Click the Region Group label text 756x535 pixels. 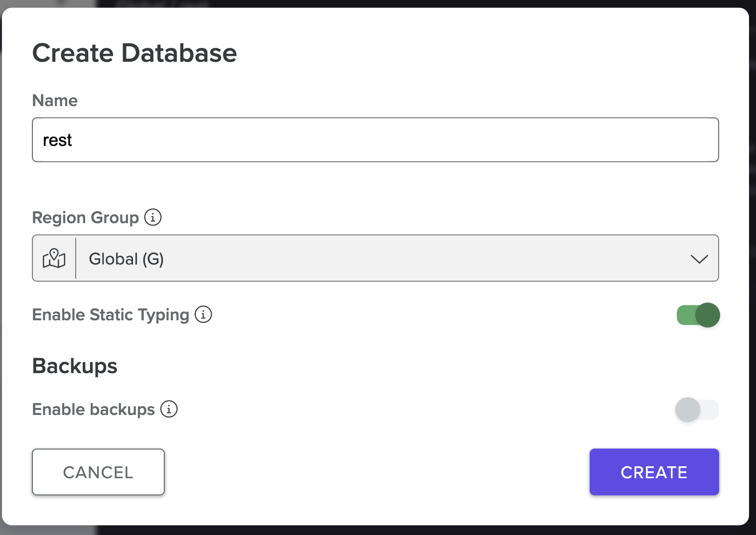point(85,218)
